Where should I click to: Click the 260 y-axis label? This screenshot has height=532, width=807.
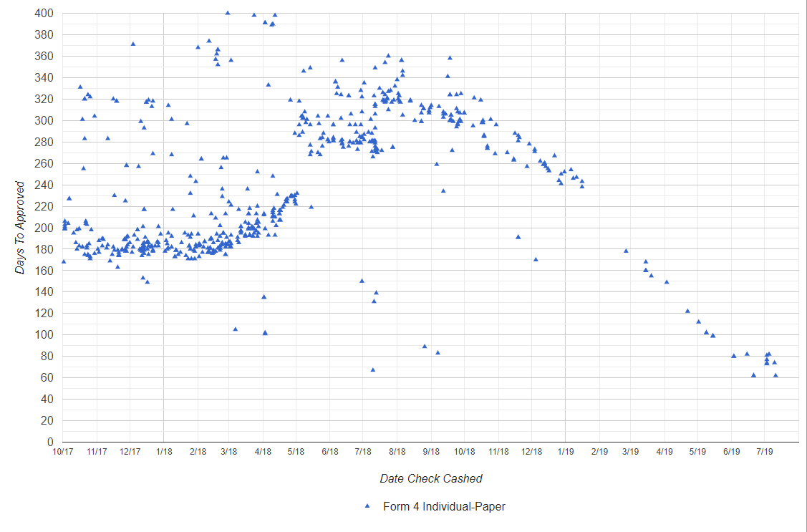(44, 163)
